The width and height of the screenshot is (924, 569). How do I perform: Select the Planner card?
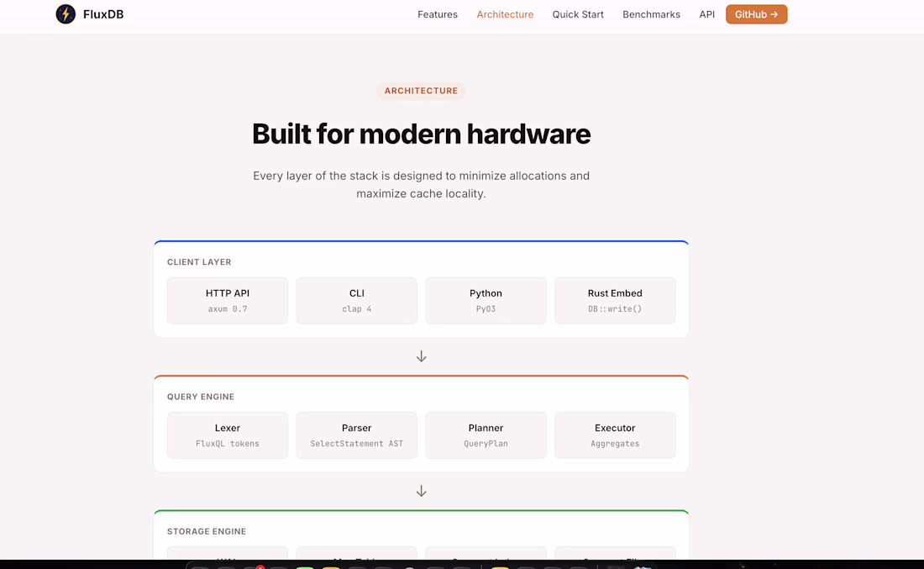(x=486, y=435)
